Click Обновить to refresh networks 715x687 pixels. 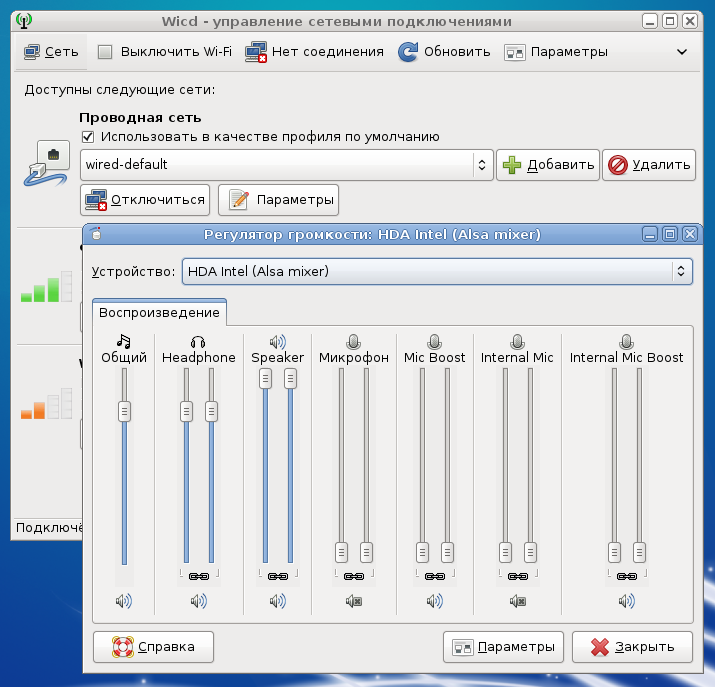[x=444, y=52]
